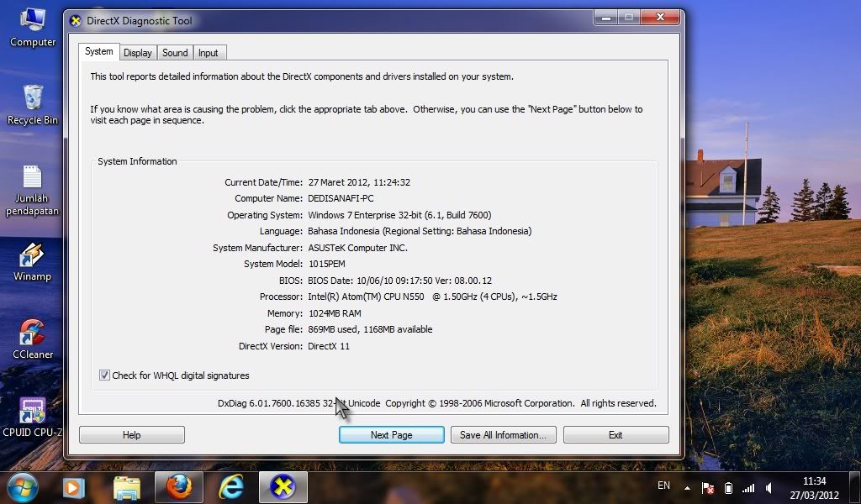Click the BIOS Date value text
The height and width of the screenshot is (504, 861).
point(399,281)
